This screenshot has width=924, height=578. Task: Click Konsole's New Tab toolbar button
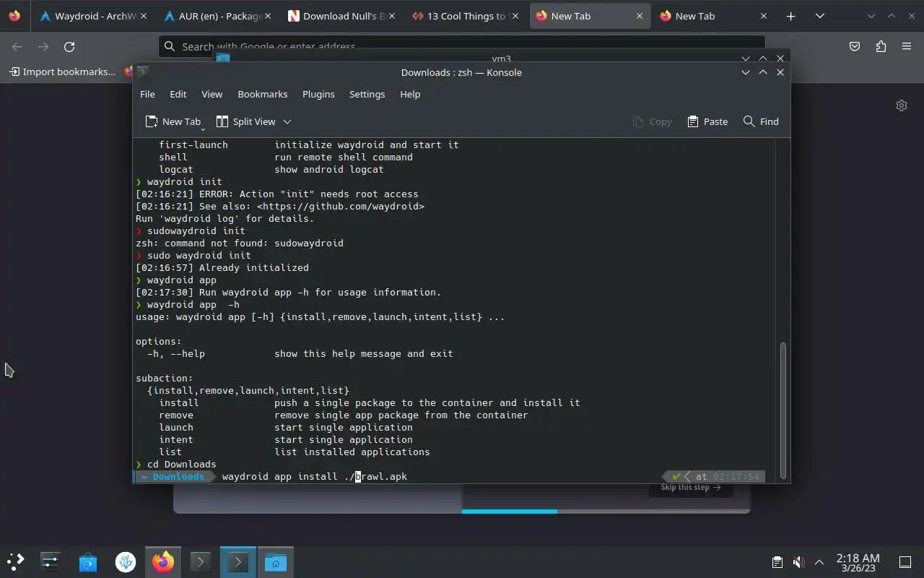(x=173, y=121)
